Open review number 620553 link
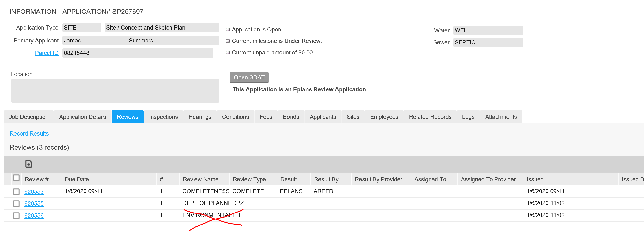The height and width of the screenshot is (237, 644). pos(34,192)
